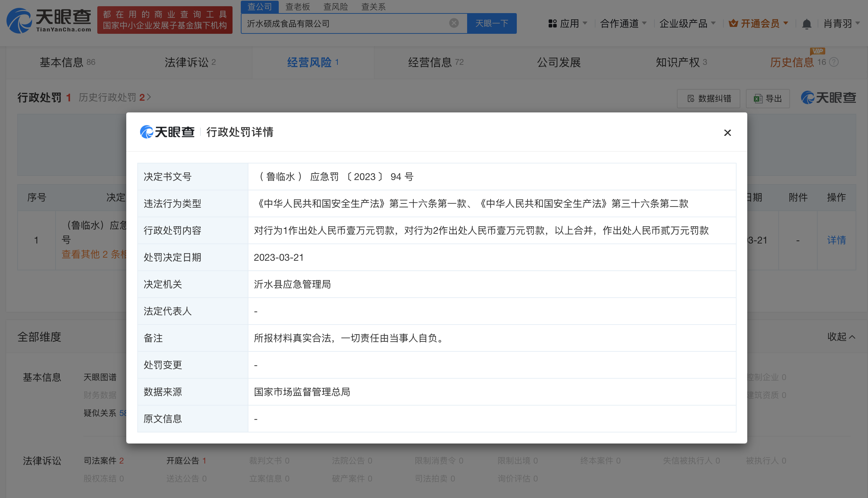Open 历史行政处罚 2 link
This screenshot has width=868, height=498.
(115, 98)
